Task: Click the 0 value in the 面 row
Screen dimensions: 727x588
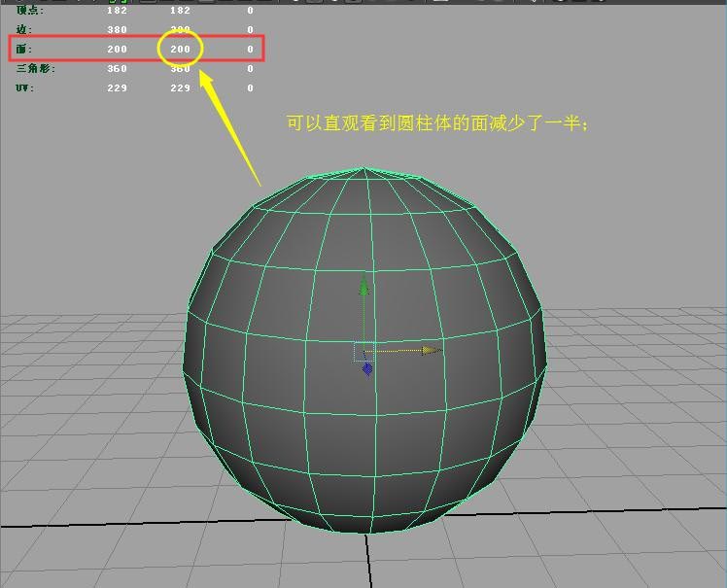Action: pyautogui.click(x=250, y=49)
